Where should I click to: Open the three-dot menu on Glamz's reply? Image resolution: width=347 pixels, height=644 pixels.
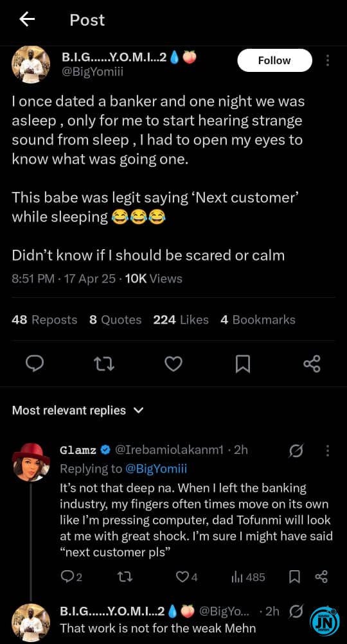pyautogui.click(x=328, y=451)
